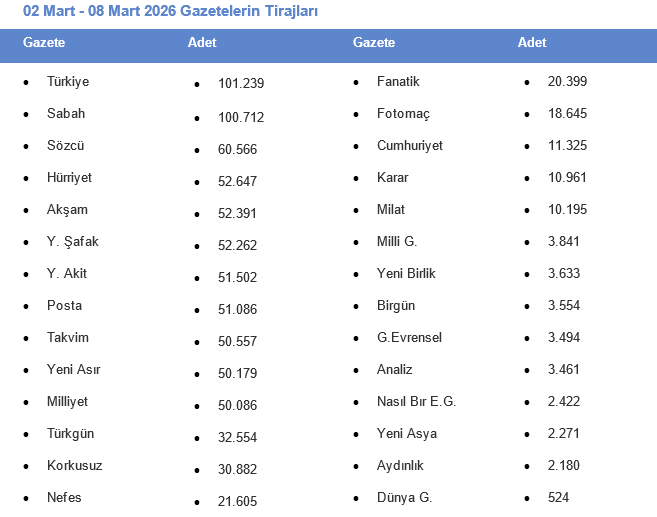The height and width of the screenshot is (517, 657).
Task: Click the 60.566 circulation value
Action: pyautogui.click(x=237, y=148)
